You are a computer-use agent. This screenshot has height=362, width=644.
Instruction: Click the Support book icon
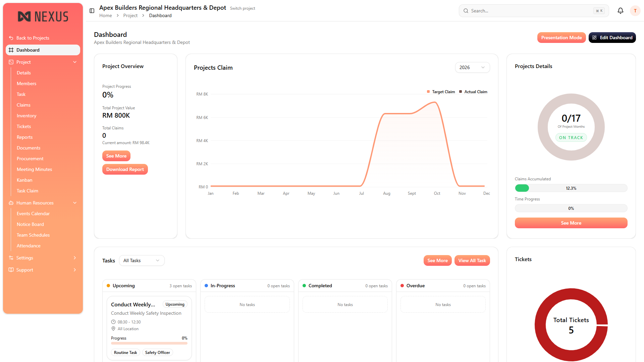coord(11,270)
